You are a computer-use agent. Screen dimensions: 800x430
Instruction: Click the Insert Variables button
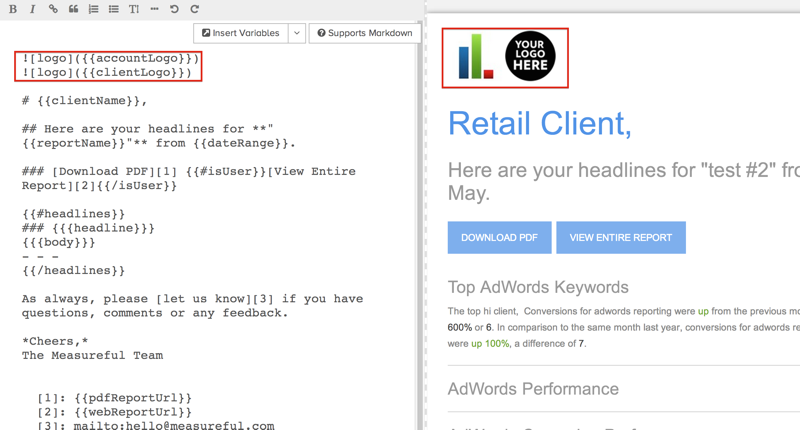pyautogui.click(x=240, y=33)
